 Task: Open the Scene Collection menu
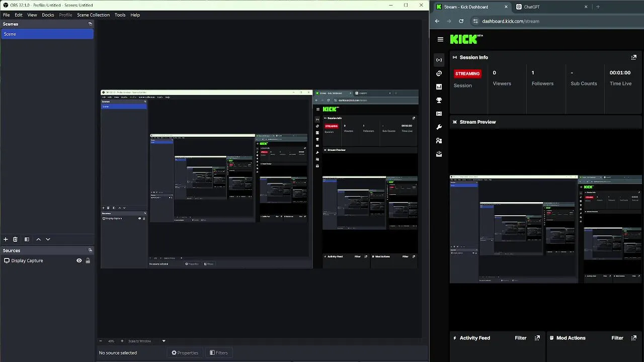coord(93,15)
